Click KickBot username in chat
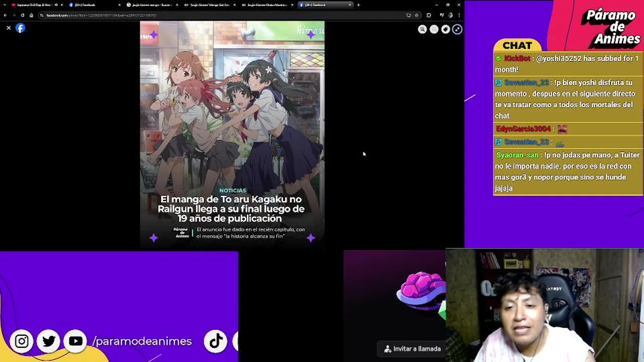 tap(518, 59)
